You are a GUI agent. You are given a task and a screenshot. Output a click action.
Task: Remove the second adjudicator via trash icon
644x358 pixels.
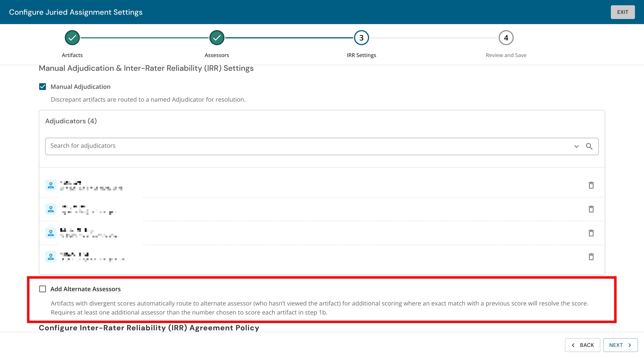[591, 209]
